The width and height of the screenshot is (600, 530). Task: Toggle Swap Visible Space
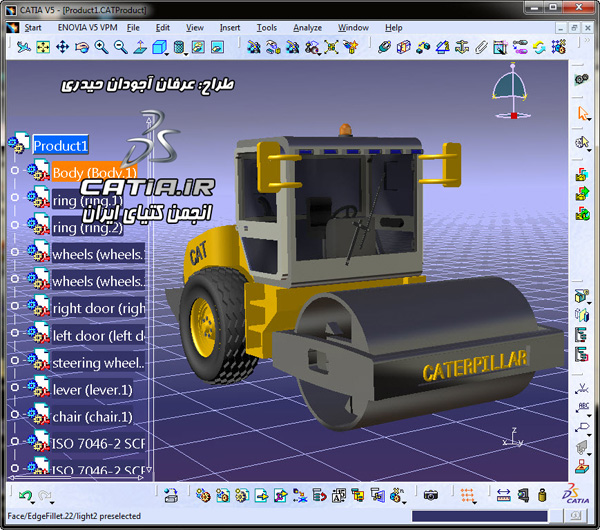point(217,47)
